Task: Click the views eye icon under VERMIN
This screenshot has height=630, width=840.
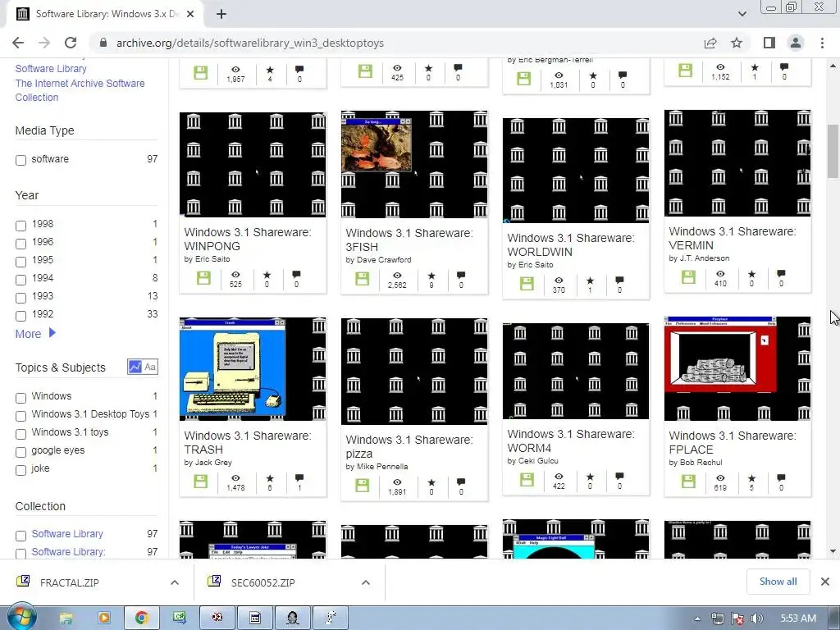Action: pos(720,274)
